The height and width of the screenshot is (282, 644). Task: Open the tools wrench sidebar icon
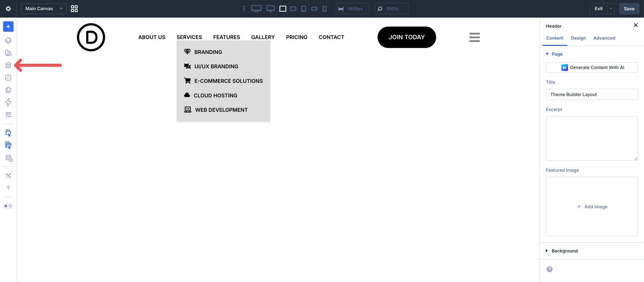(x=8, y=176)
